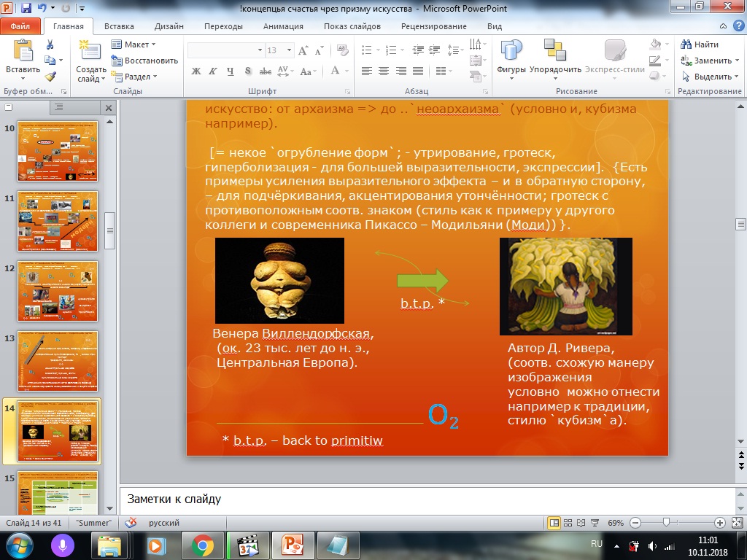Click the decrease indent icon
The width and height of the screenshot is (747, 560).
click(418, 50)
